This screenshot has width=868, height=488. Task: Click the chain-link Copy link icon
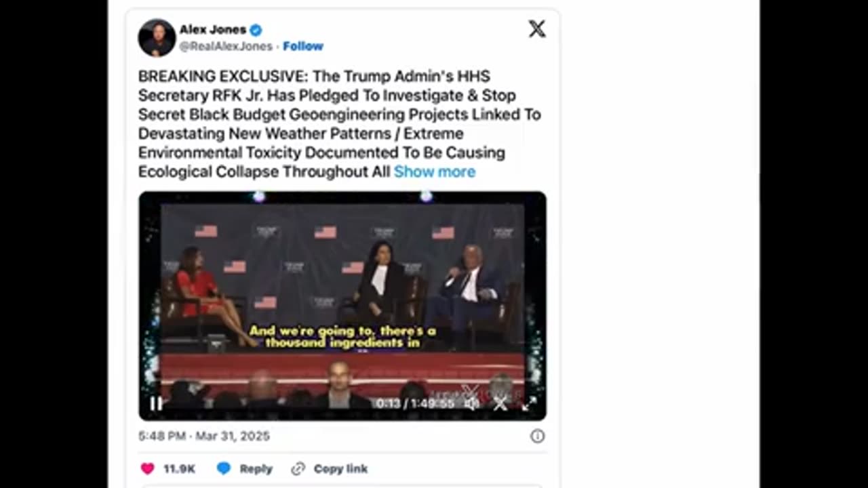pos(298,468)
